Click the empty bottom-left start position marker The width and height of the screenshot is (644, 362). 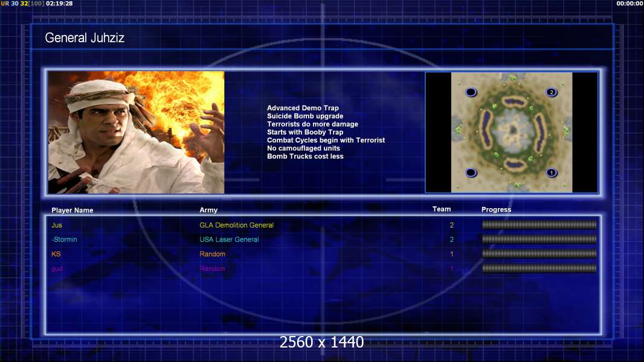coord(471,173)
